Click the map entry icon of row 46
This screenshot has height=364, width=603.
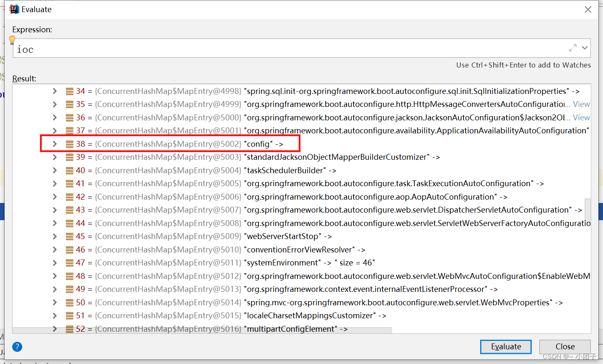click(x=70, y=250)
